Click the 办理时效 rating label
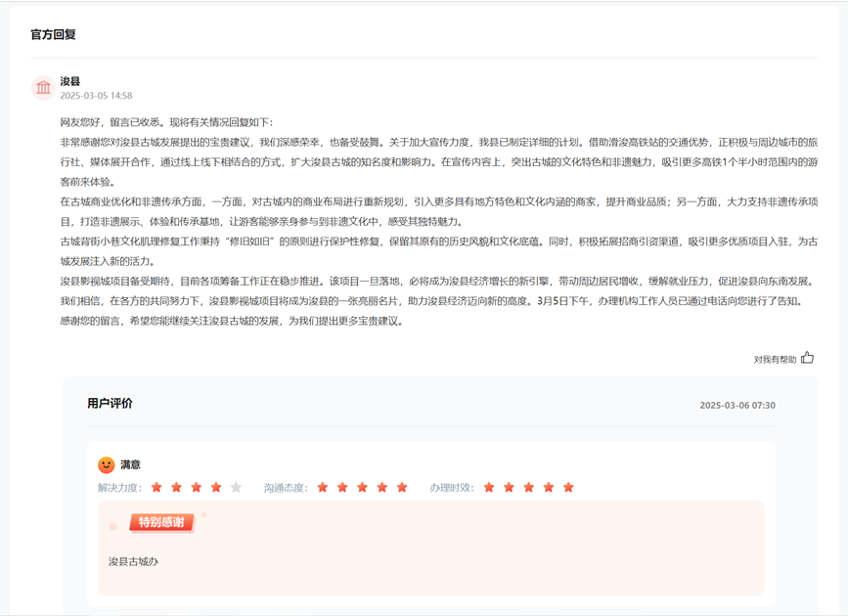 452,488
